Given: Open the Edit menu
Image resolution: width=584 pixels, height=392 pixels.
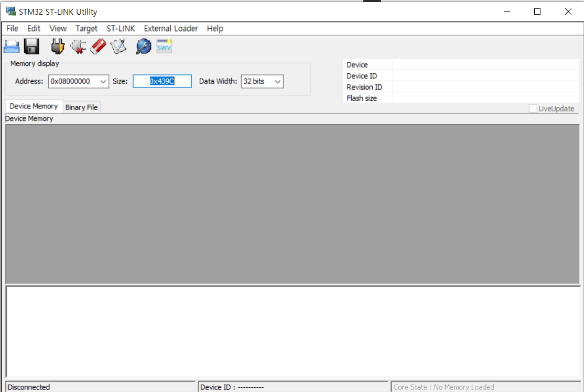Looking at the screenshot, I should click(x=34, y=29).
